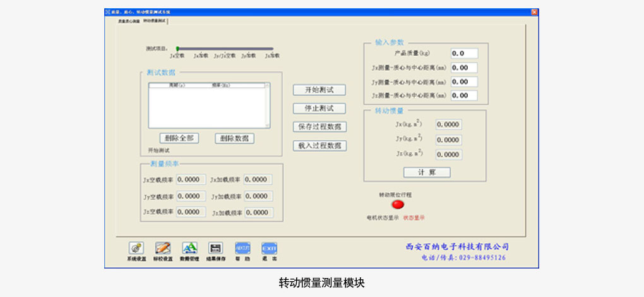Switch to the 质量质心测量 tab
Screen dimensions: 644x297
(x=129, y=21)
